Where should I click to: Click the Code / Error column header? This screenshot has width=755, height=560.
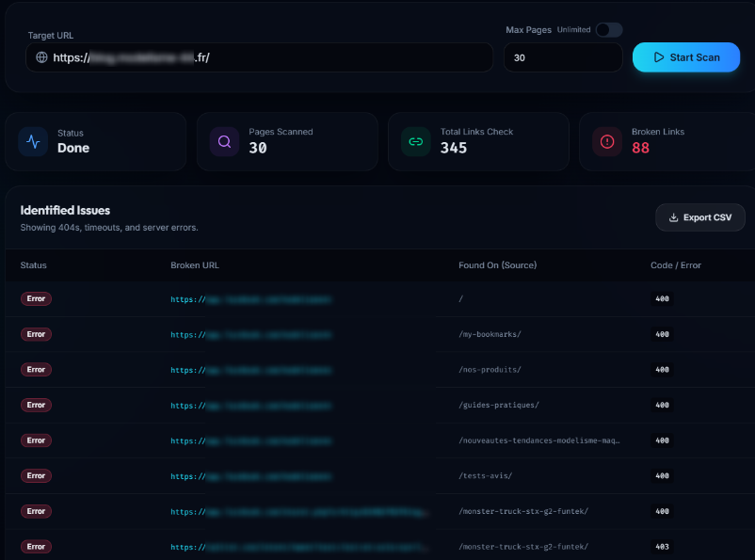(675, 265)
